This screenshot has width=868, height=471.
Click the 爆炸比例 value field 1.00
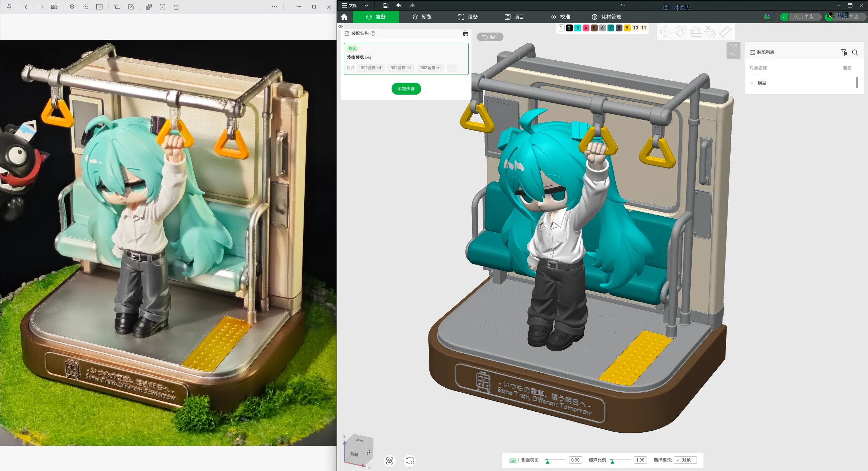click(640, 460)
